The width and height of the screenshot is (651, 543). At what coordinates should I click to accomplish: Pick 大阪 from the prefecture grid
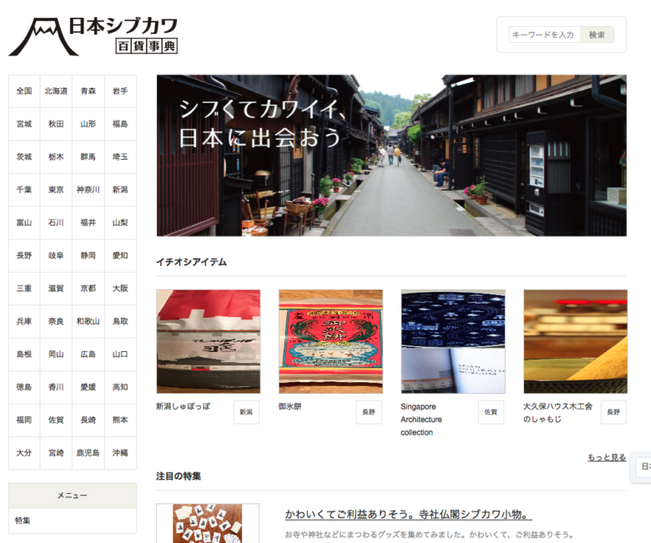coord(120,288)
